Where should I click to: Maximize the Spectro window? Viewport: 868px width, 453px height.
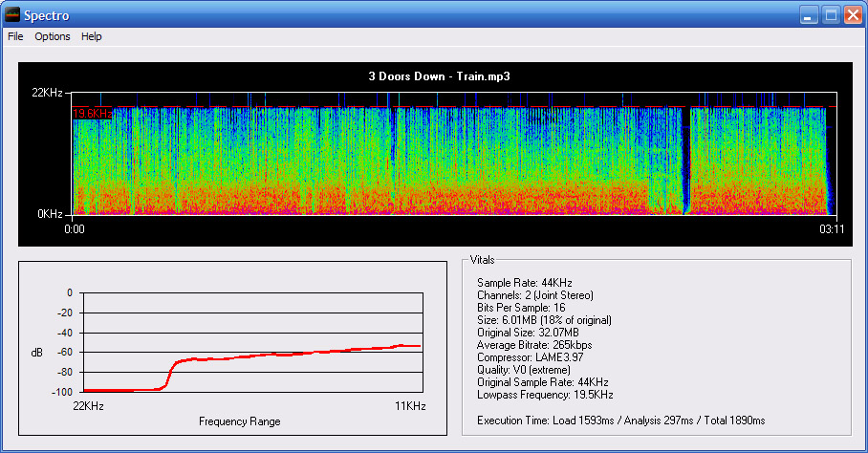[831, 14]
